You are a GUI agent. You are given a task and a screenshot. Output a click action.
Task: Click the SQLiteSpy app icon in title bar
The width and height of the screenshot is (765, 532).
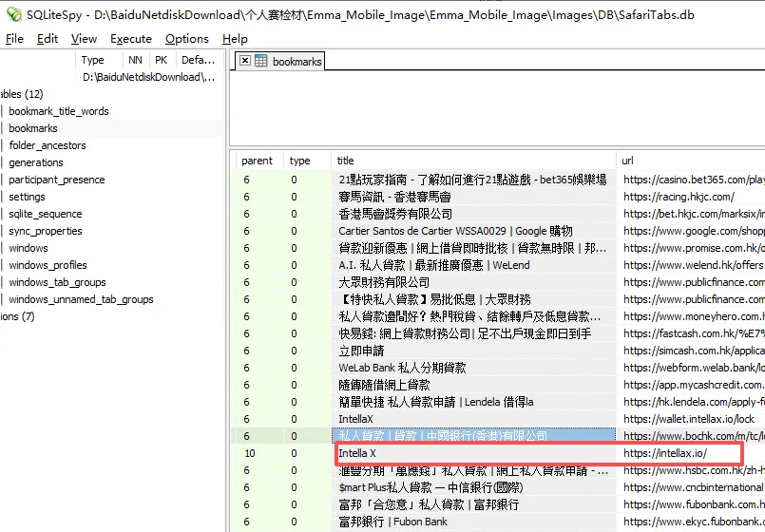coord(14,14)
